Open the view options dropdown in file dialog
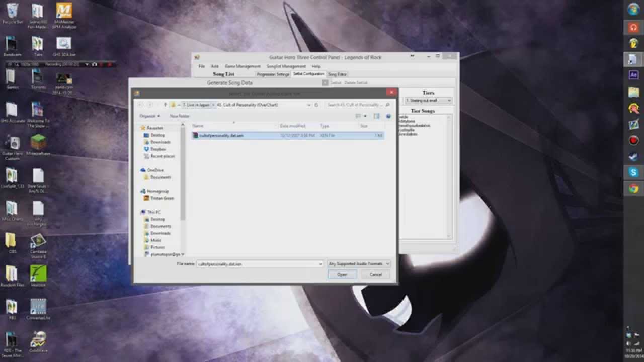The height and width of the screenshot is (362, 644). tap(365, 116)
